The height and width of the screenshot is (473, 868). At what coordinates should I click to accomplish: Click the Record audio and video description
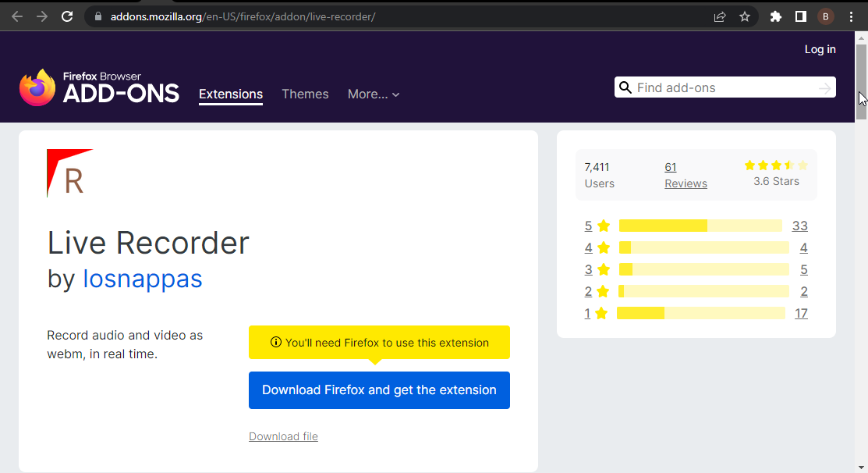pos(125,344)
